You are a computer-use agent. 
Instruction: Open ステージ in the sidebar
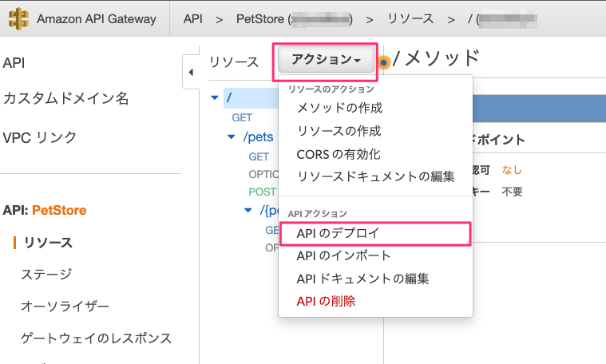tap(46, 275)
